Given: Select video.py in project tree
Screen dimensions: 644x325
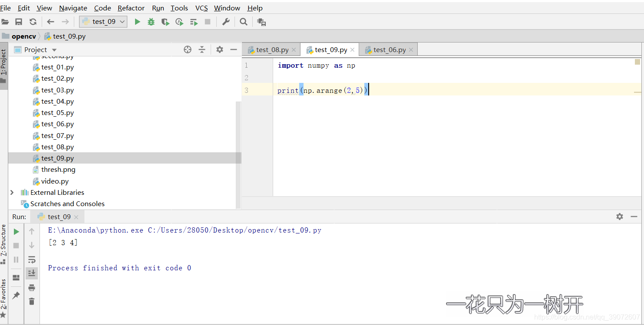Looking at the screenshot, I should pos(55,181).
